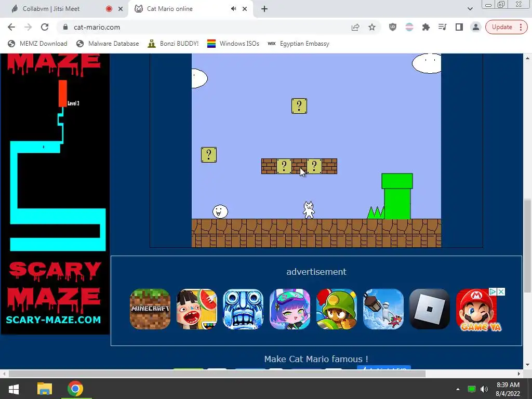Click the scroll right arrow at bottom
Image resolution: width=532 pixels, height=399 pixels.
tap(519, 374)
